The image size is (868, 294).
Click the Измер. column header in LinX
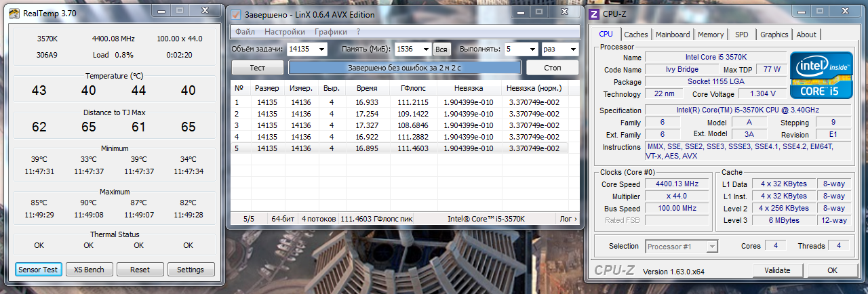pos(300,88)
